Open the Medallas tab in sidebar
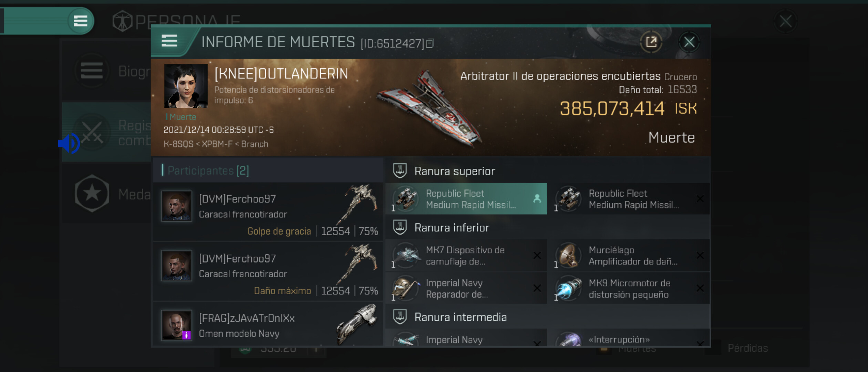The height and width of the screenshot is (372, 868). click(x=107, y=194)
